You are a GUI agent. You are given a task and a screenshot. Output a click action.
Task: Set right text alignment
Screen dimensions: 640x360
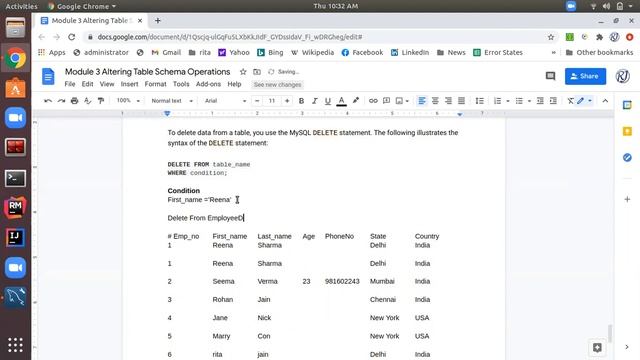[x=448, y=101]
